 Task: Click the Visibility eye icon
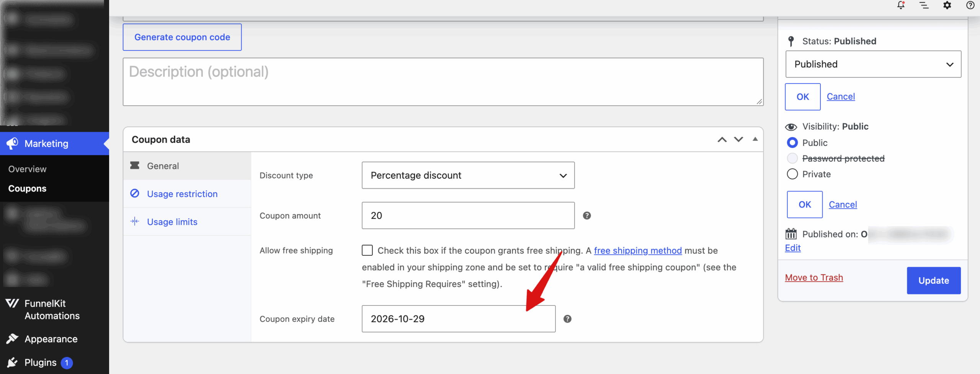click(x=791, y=127)
